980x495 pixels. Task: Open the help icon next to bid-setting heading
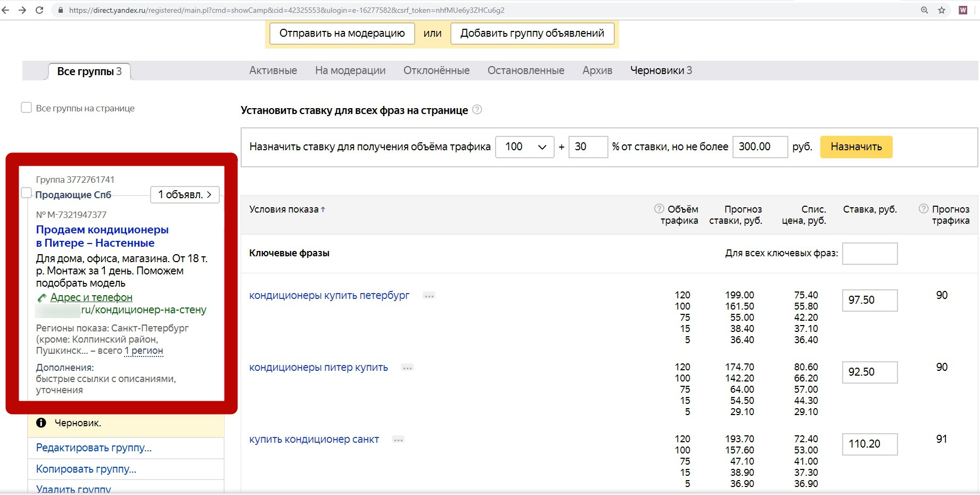coord(477,110)
